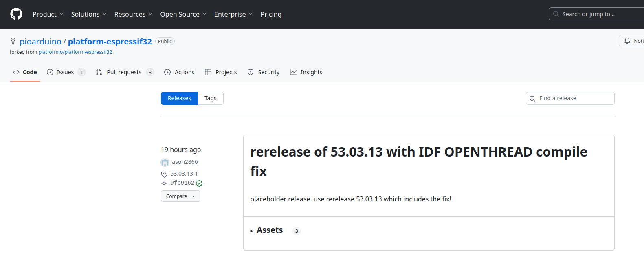Click the Jason2866 avatar image
The image size is (644, 256).
165,162
